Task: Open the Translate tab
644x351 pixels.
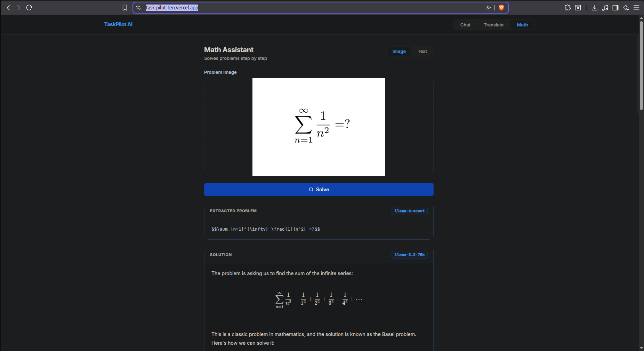Action: pyautogui.click(x=493, y=25)
